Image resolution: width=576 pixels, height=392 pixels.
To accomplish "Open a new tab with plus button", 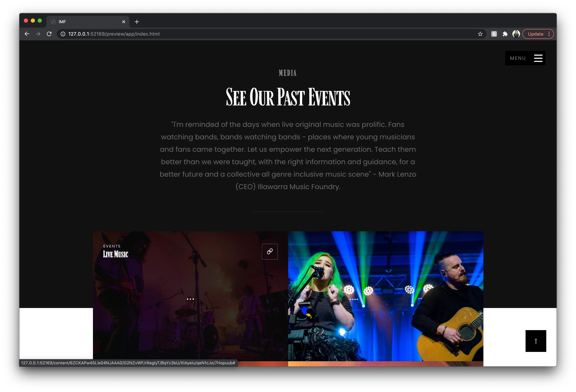I will click(x=136, y=22).
